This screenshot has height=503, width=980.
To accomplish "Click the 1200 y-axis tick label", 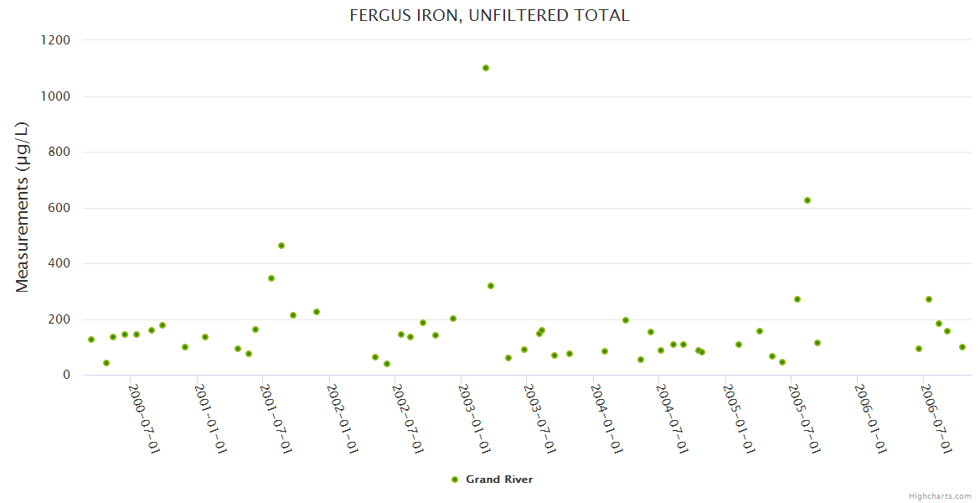I will 55,40.
